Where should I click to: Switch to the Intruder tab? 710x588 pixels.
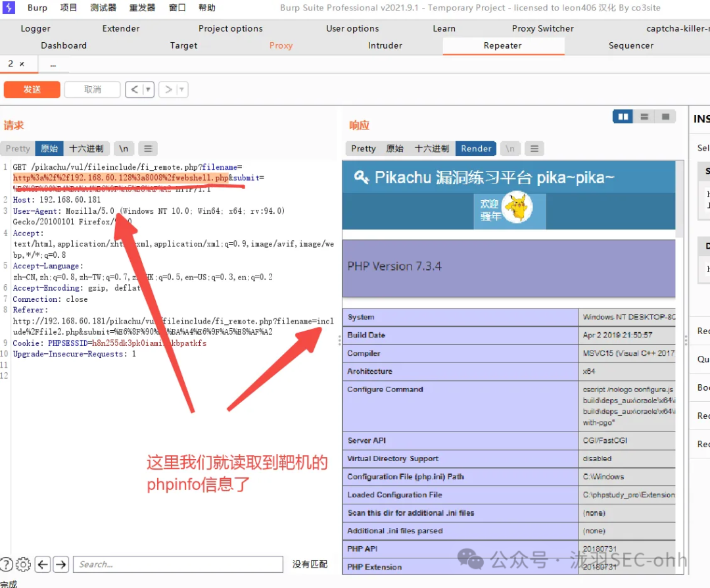(x=385, y=45)
